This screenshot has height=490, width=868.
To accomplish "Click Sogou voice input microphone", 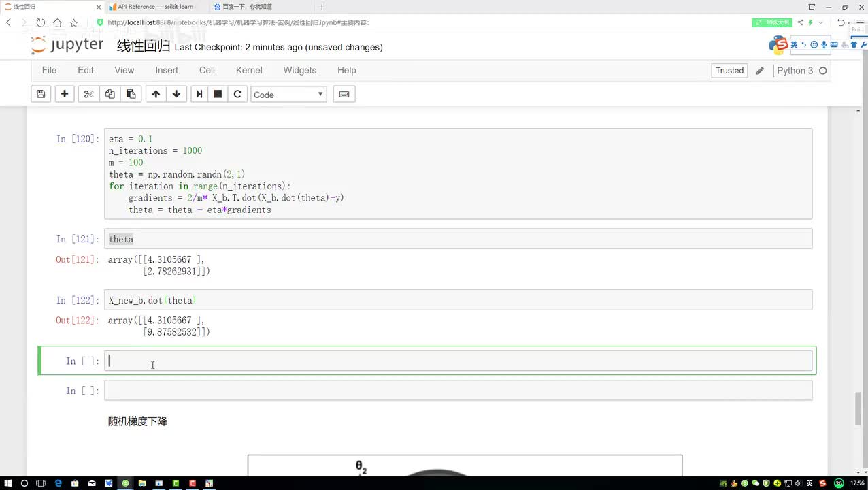I will point(824,44).
